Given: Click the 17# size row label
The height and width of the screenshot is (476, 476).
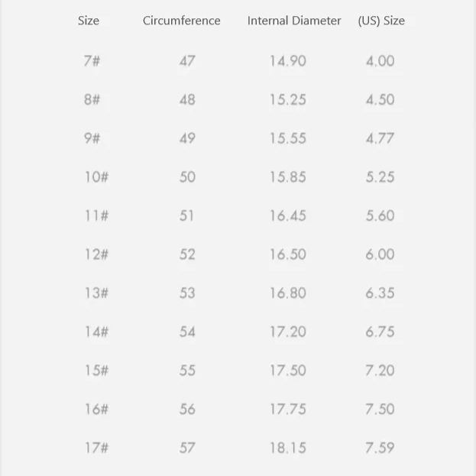Looking at the screenshot, I should (x=96, y=448).
